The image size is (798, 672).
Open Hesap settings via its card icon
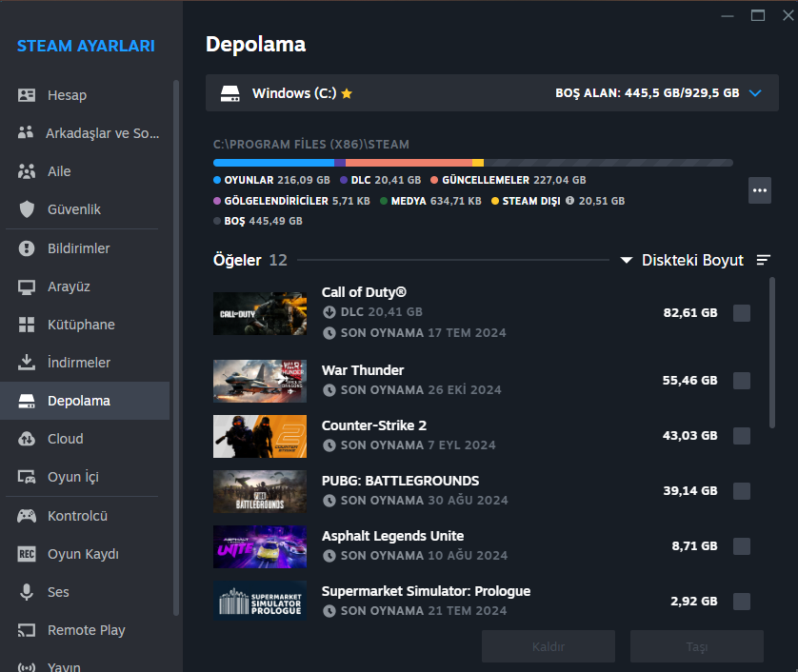pyautogui.click(x=27, y=95)
